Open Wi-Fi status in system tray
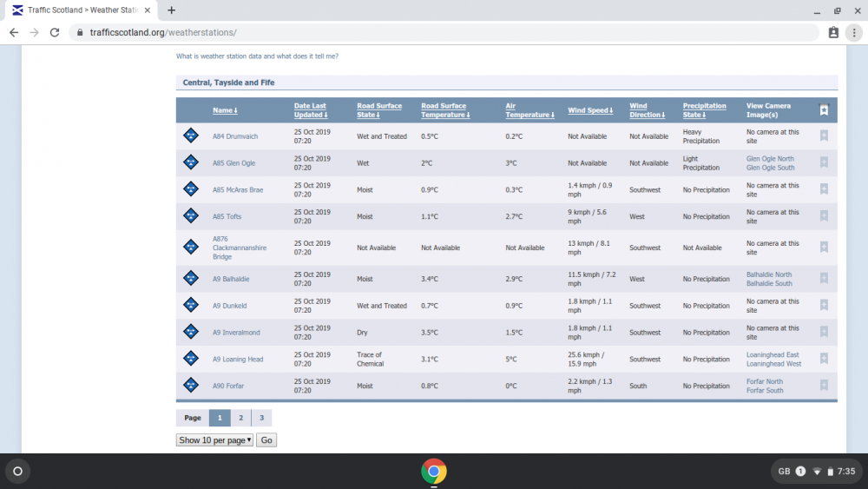This screenshot has height=489, width=868. tap(817, 472)
